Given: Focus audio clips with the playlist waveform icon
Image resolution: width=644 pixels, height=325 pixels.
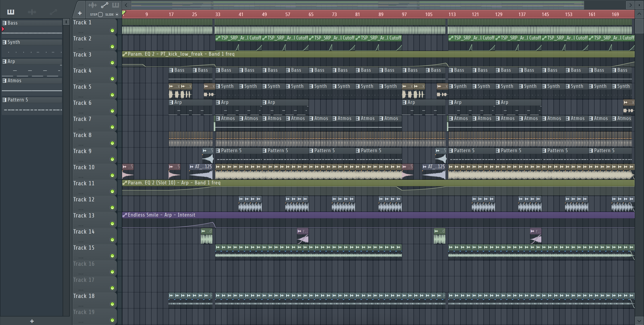Looking at the screenshot, I should point(92,5).
